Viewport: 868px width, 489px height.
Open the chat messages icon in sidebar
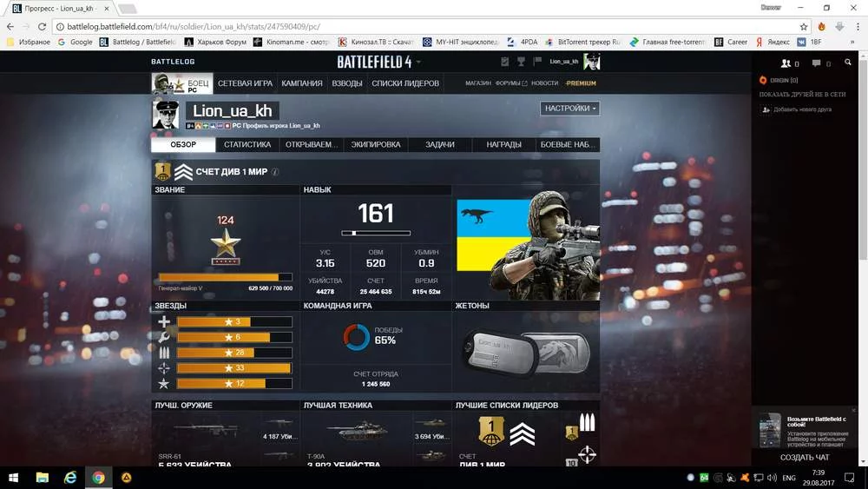(816, 63)
